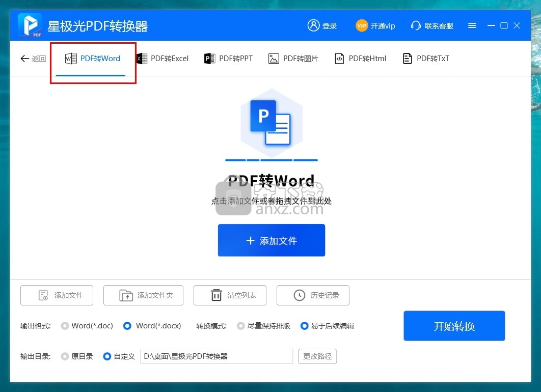Start conversion with 开始转换 button
Screen dimensions: 541x392
454,326
